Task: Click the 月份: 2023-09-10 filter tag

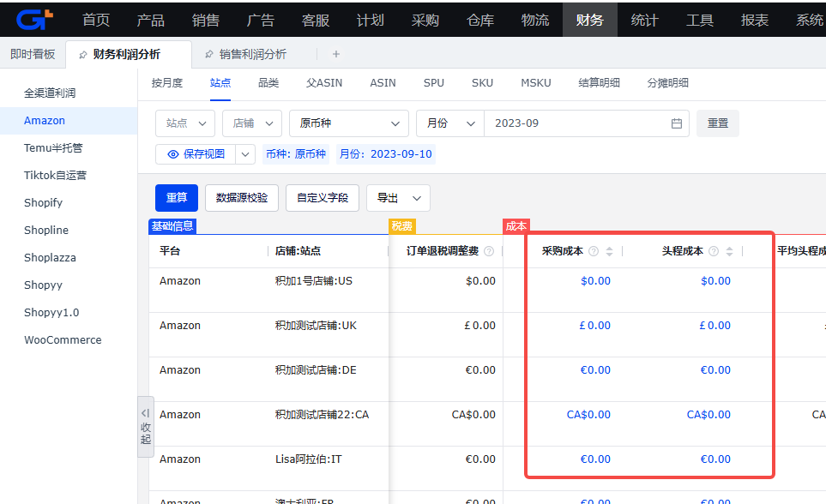Action: coord(386,154)
